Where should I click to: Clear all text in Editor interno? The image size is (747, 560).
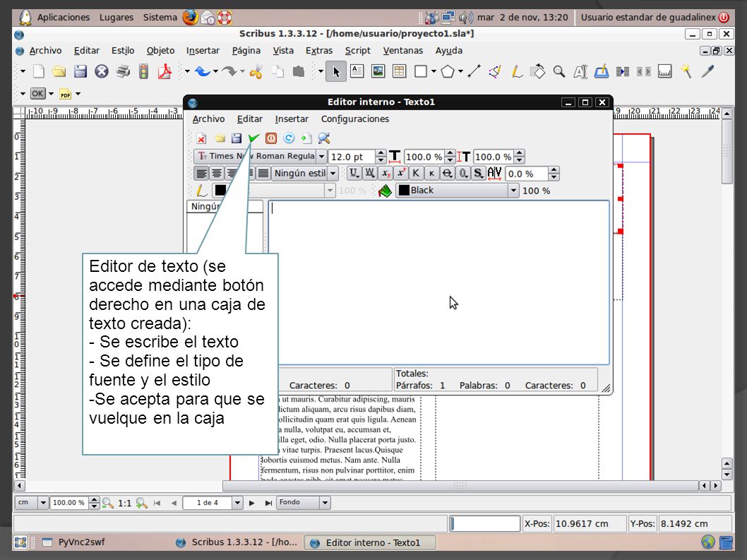click(201, 138)
